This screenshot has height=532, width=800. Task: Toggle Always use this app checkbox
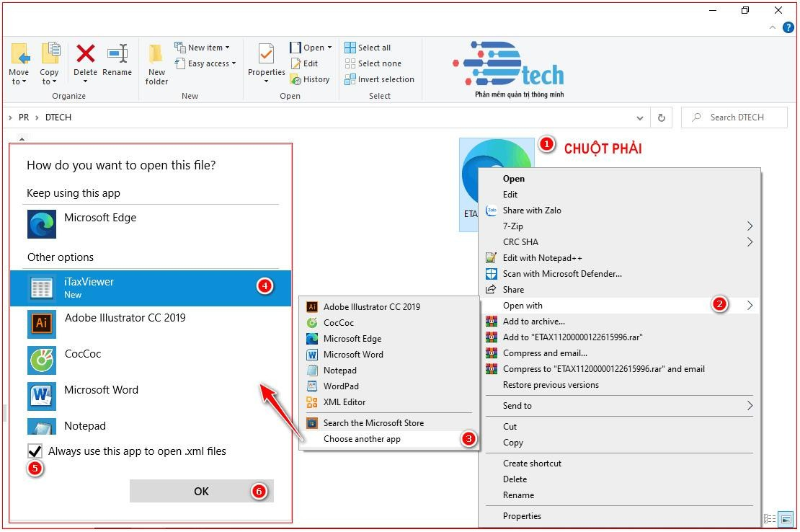point(35,452)
